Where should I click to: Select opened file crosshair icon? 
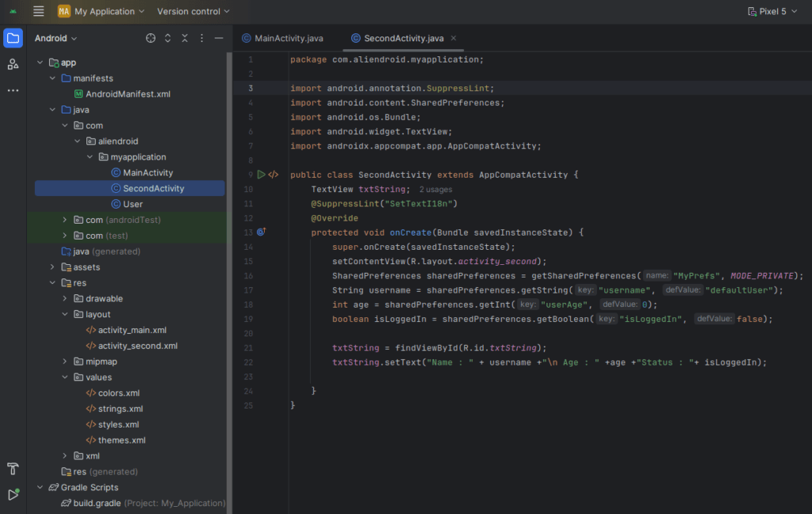click(x=150, y=38)
